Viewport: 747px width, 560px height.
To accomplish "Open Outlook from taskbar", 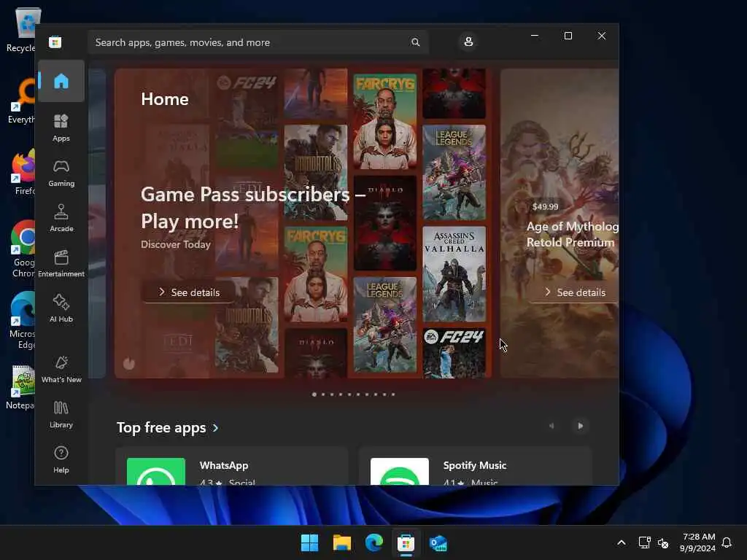I will click(438, 542).
